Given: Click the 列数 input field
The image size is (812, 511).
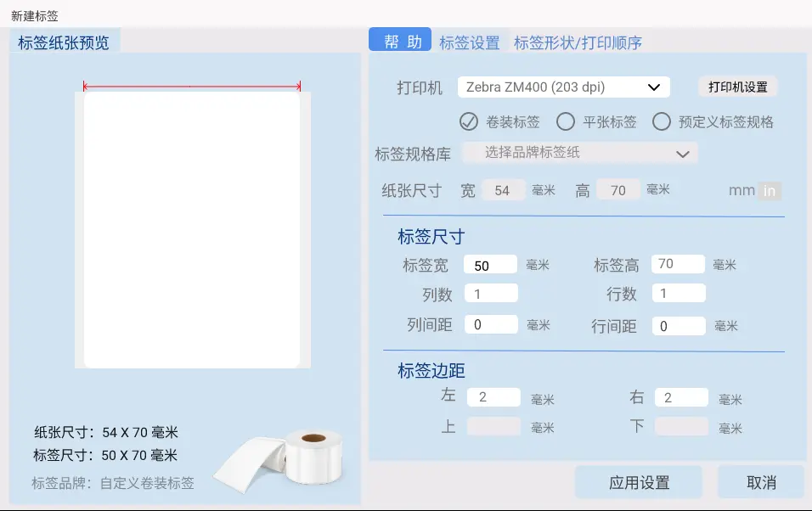Looking at the screenshot, I should 491,294.
